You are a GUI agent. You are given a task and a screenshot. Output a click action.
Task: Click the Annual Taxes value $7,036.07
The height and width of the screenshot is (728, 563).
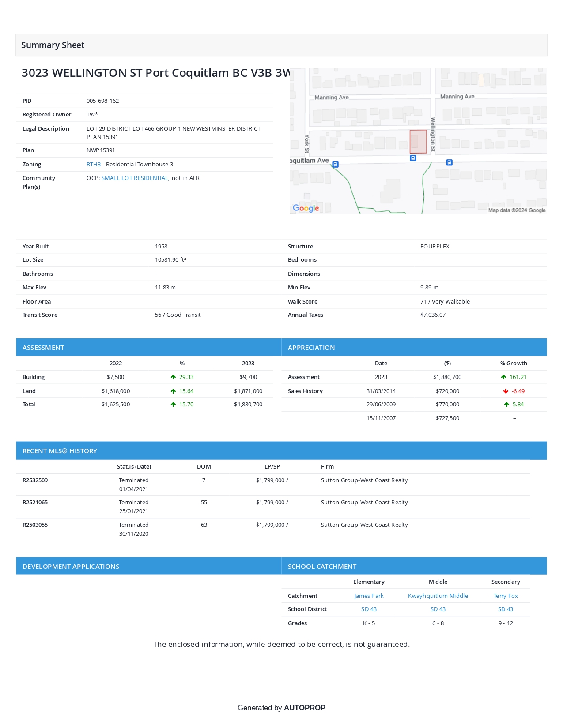433,315
